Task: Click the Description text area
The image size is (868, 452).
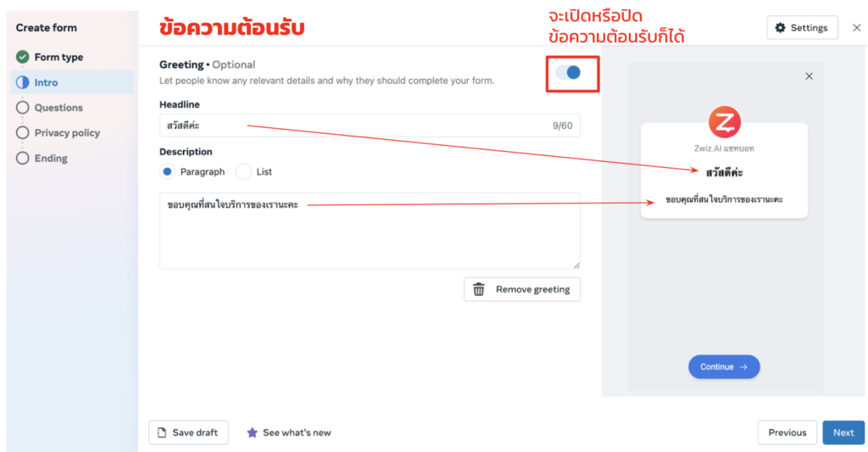Action: [370, 231]
